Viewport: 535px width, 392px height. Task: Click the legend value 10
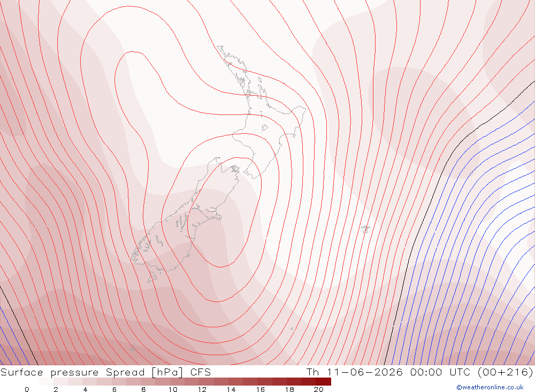pyautogui.click(x=173, y=389)
